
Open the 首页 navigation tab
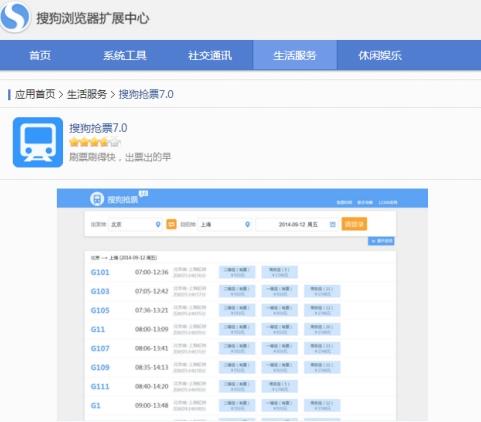coord(40,55)
